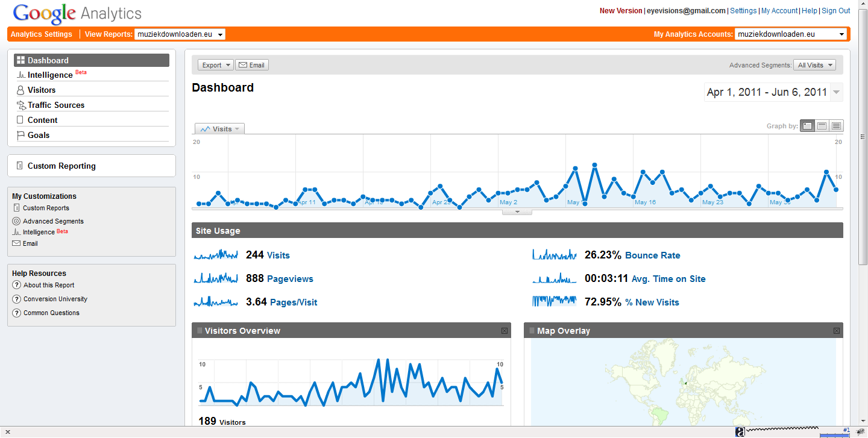
Task: Open the Visitors section
Action: 42,90
